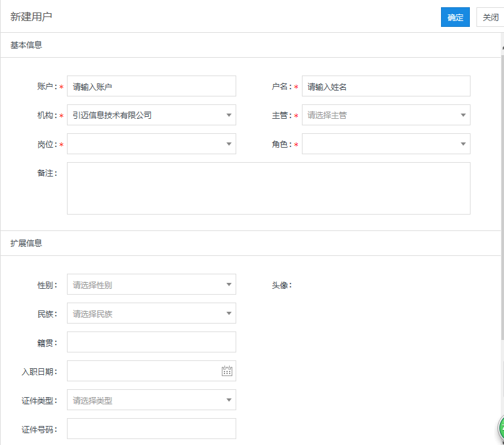Open the 机构 organization dropdown
Viewport: 504px width, 445px height.
tap(152, 115)
